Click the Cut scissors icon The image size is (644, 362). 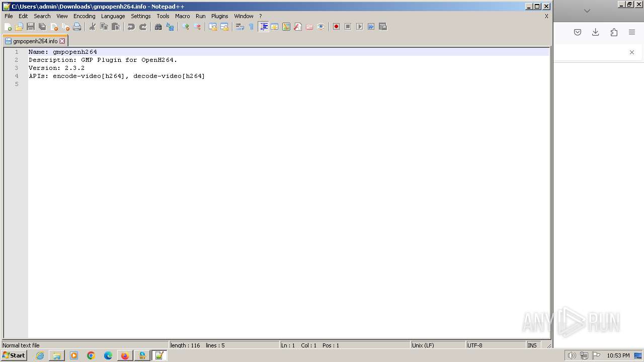[93, 27]
